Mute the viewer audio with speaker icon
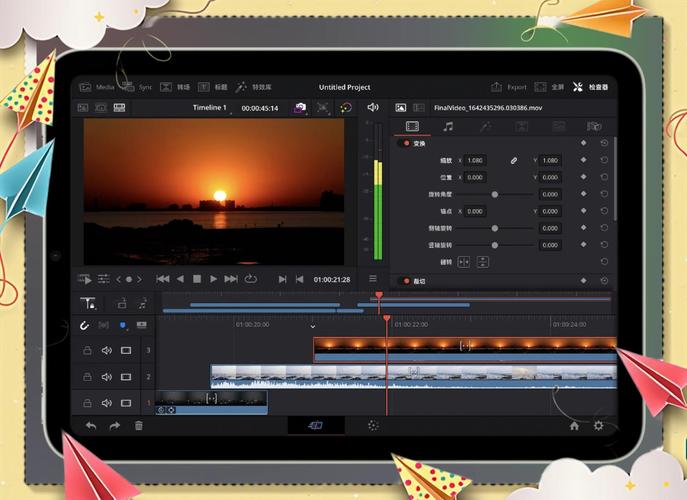 pyautogui.click(x=373, y=107)
